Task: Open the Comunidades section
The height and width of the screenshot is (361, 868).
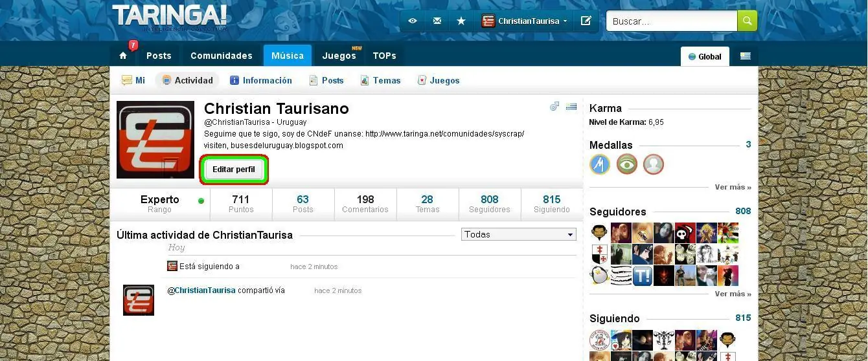Action: 222,56
